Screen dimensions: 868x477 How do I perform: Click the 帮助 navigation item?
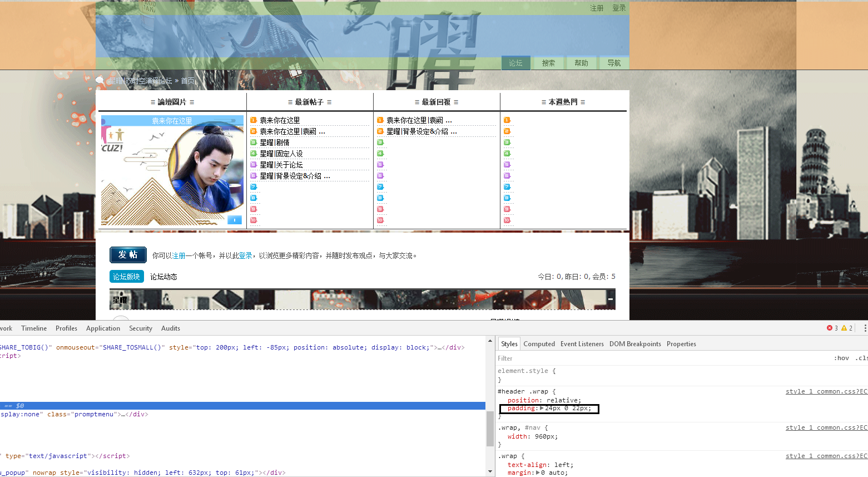[581, 63]
